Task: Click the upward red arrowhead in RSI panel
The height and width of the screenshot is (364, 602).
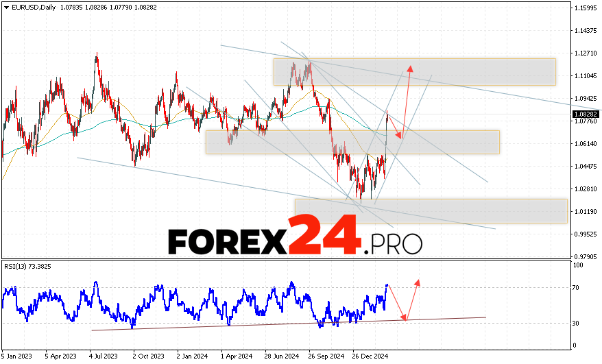Action: tap(418, 282)
